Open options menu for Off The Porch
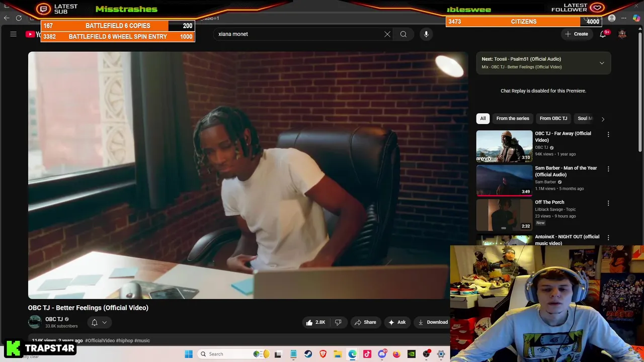 [x=608, y=203]
